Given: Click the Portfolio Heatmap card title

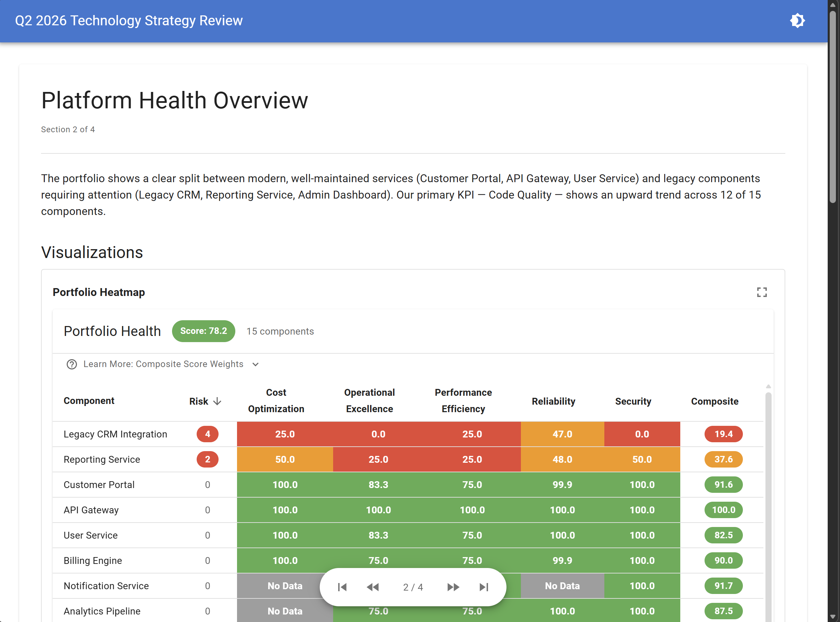Looking at the screenshot, I should pos(99,292).
